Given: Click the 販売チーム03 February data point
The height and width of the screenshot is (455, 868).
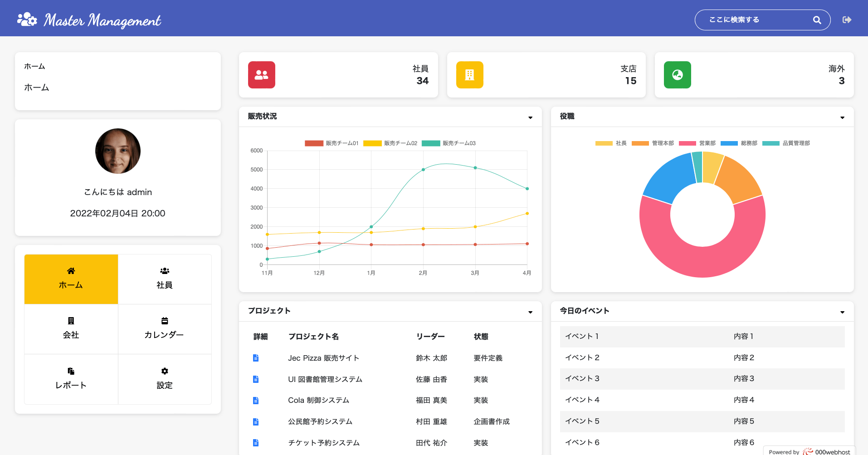Looking at the screenshot, I should pos(423,170).
